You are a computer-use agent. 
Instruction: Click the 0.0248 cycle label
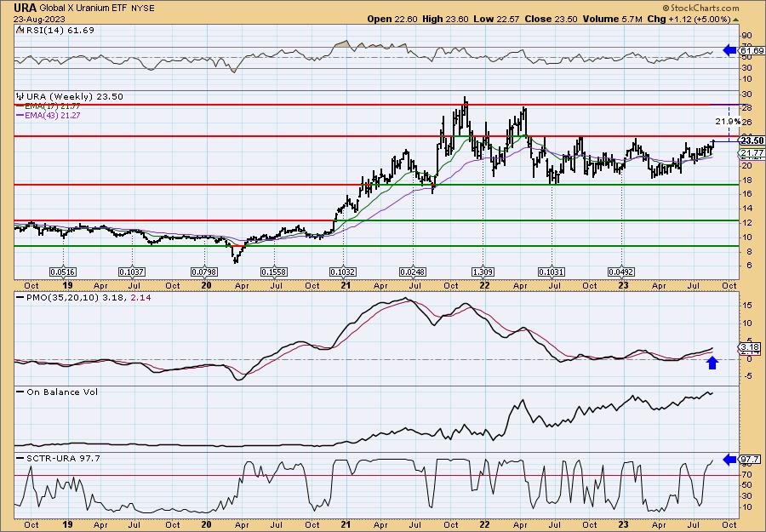click(414, 272)
